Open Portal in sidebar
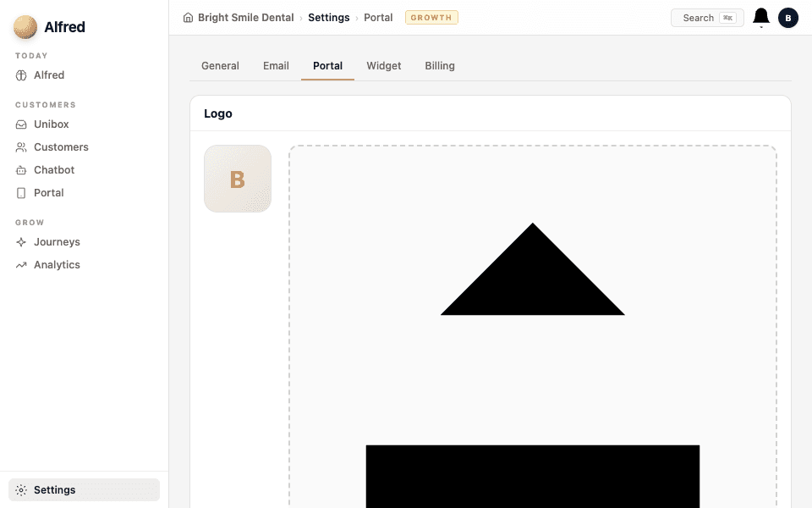This screenshot has width=812, height=508. coord(84,193)
